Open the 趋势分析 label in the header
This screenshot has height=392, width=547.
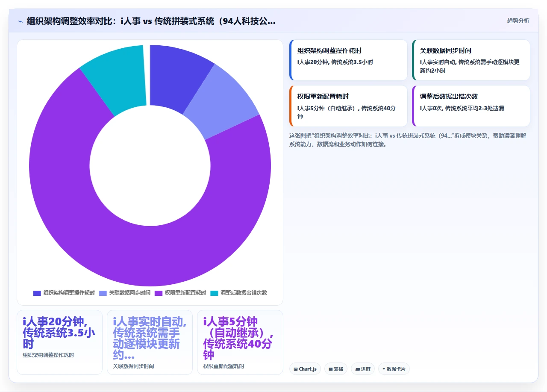(518, 21)
